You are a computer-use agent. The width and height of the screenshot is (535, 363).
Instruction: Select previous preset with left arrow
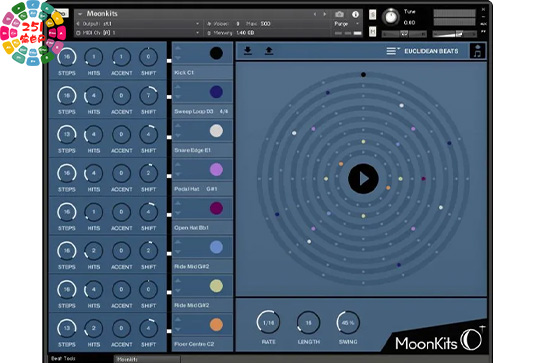(x=315, y=14)
